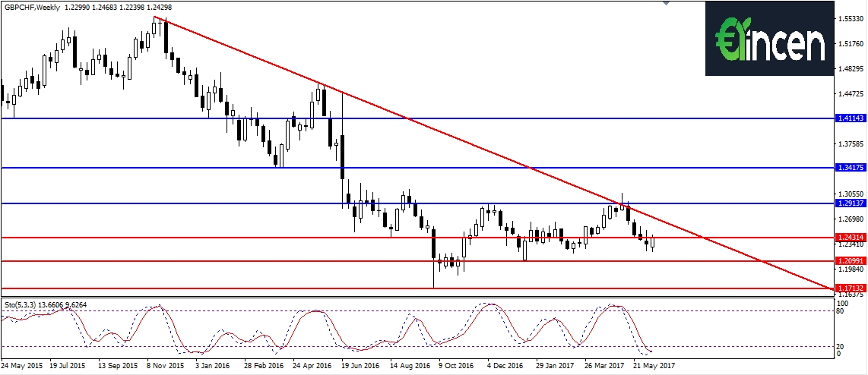Click the 24 May 2015 date label

21,366
